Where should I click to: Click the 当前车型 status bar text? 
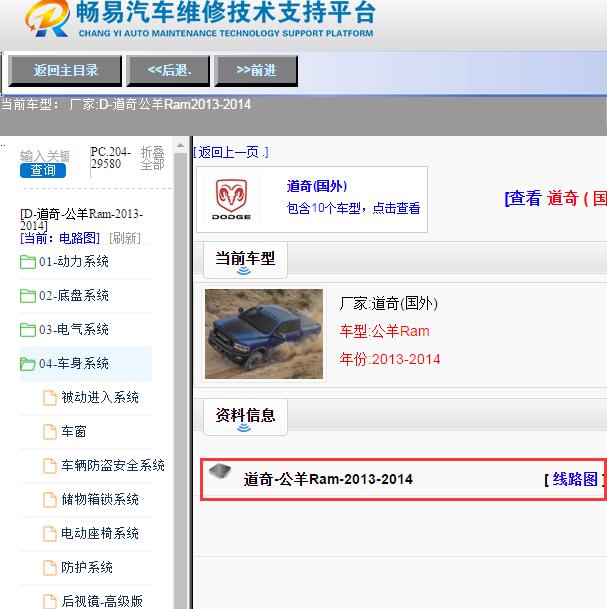tap(126, 105)
